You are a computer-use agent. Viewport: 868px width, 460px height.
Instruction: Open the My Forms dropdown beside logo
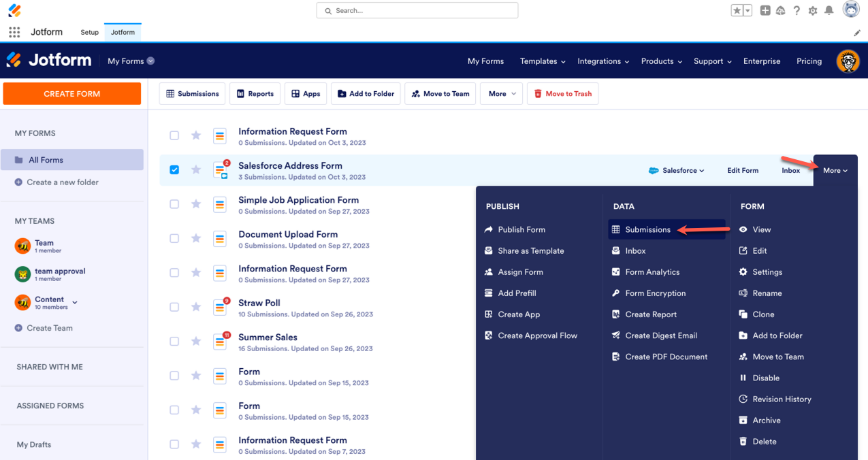(x=131, y=61)
